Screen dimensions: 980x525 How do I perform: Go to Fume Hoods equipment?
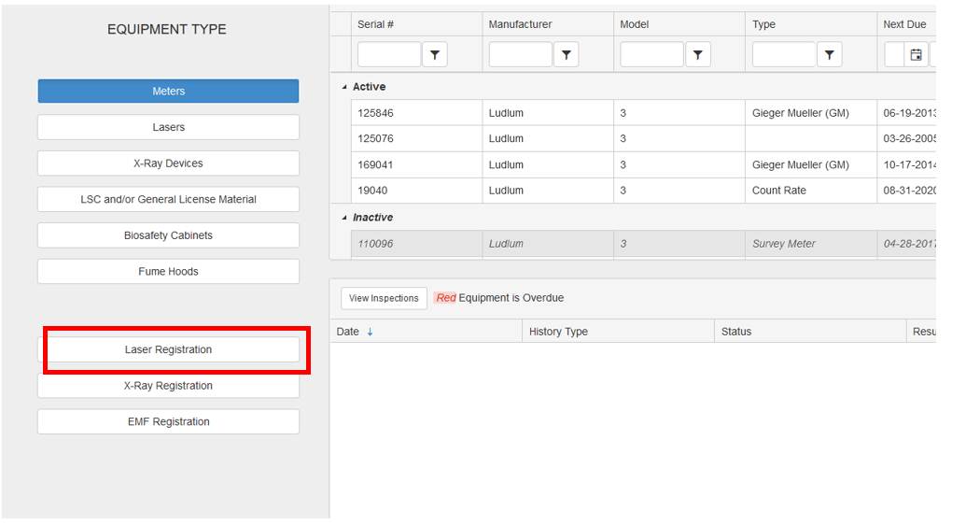click(168, 272)
